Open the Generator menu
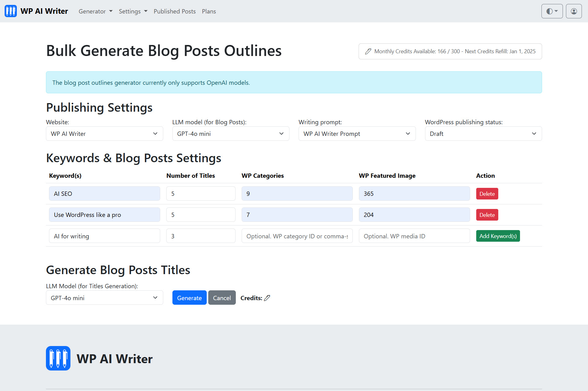Viewport: 588px width, 391px height. point(95,11)
